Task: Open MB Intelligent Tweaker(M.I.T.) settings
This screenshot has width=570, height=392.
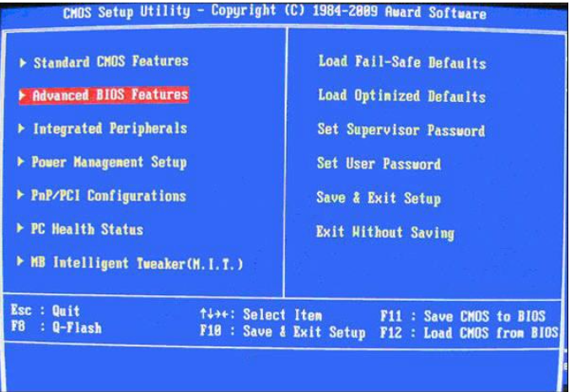Action: coord(137,263)
